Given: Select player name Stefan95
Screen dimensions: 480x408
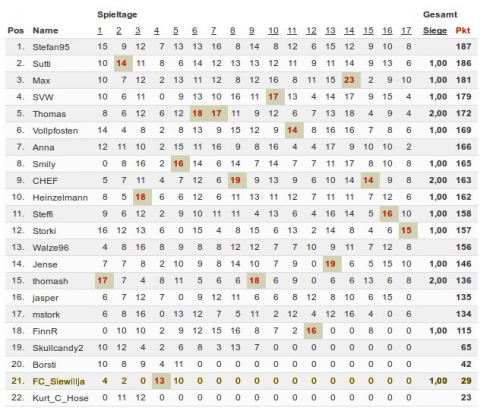Looking at the screenshot, I should [x=51, y=47].
